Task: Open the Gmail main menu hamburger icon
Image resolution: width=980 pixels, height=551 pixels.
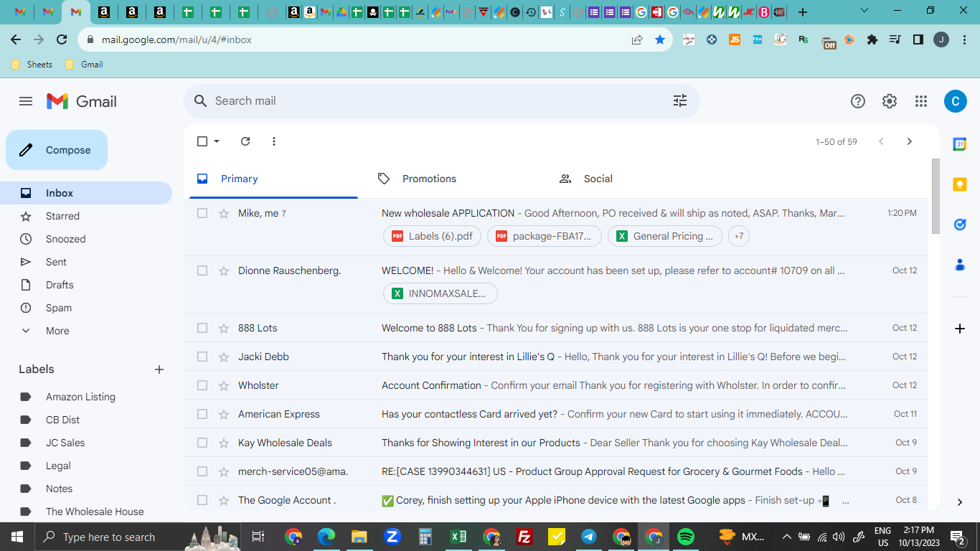Action: [x=26, y=101]
